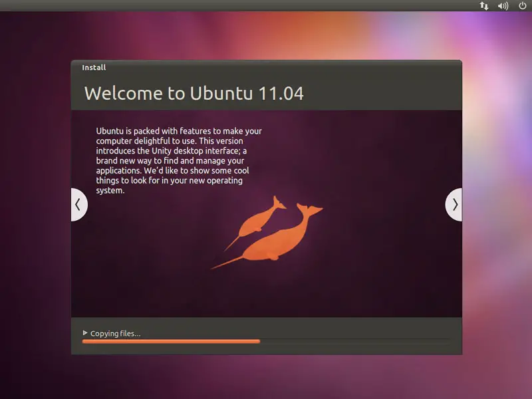Viewport: 532px width, 399px height.
Task: Advance to the next slideshow slide
Action: pos(454,205)
